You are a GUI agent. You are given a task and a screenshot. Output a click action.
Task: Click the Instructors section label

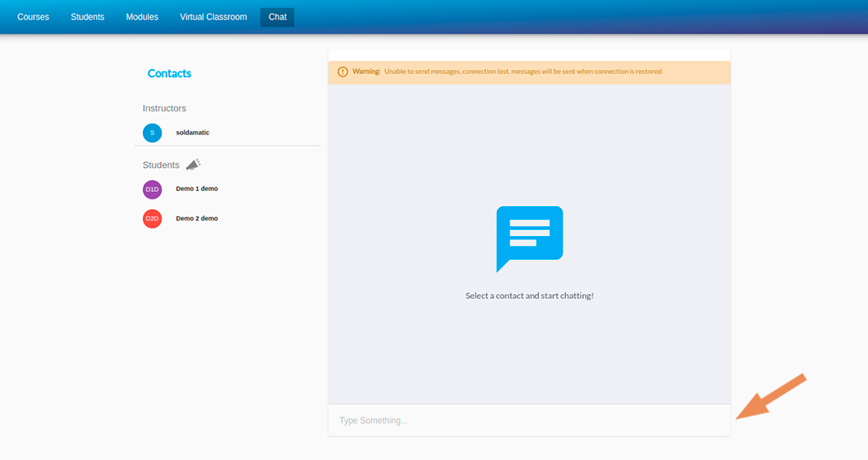click(x=164, y=108)
